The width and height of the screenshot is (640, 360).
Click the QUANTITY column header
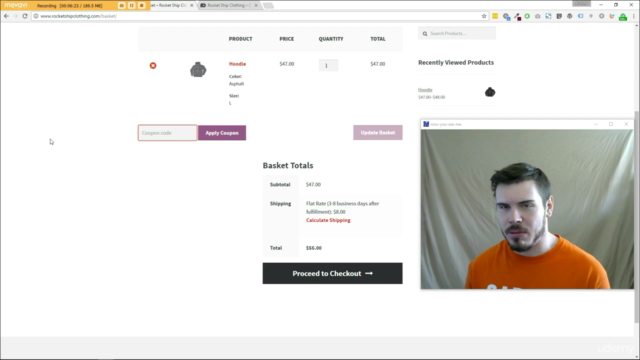(331, 39)
